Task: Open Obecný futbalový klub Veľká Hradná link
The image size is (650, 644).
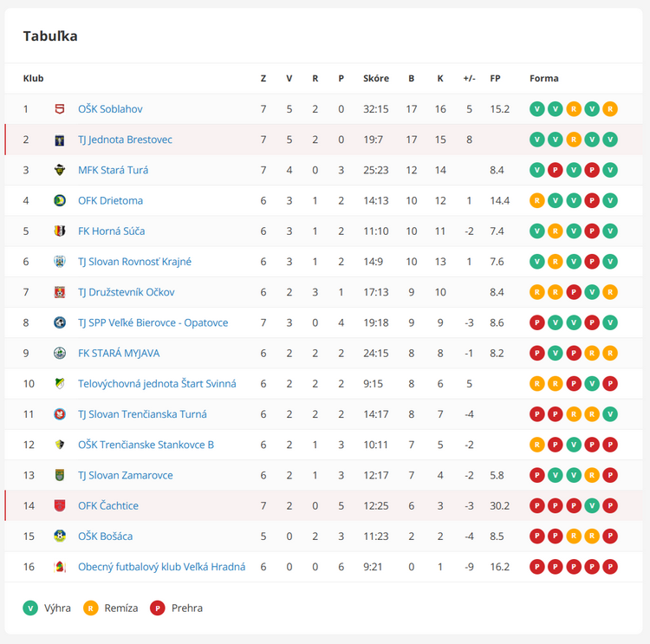Action: (161, 567)
